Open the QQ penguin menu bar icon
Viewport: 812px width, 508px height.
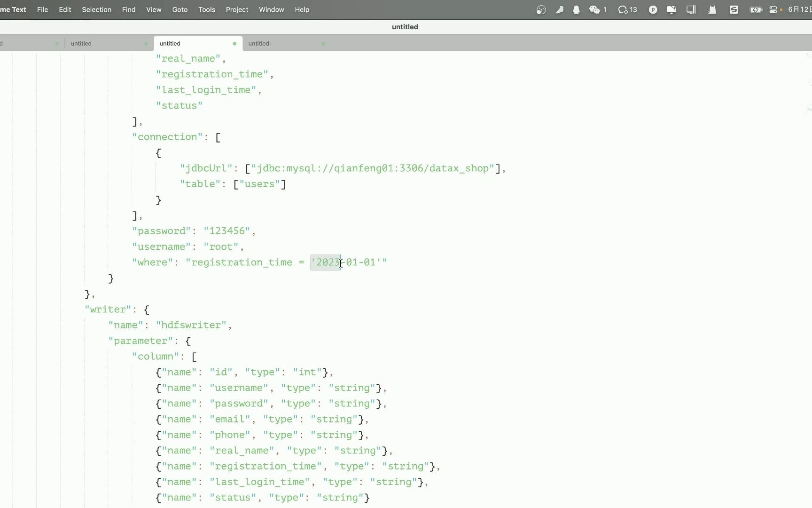[576, 9]
